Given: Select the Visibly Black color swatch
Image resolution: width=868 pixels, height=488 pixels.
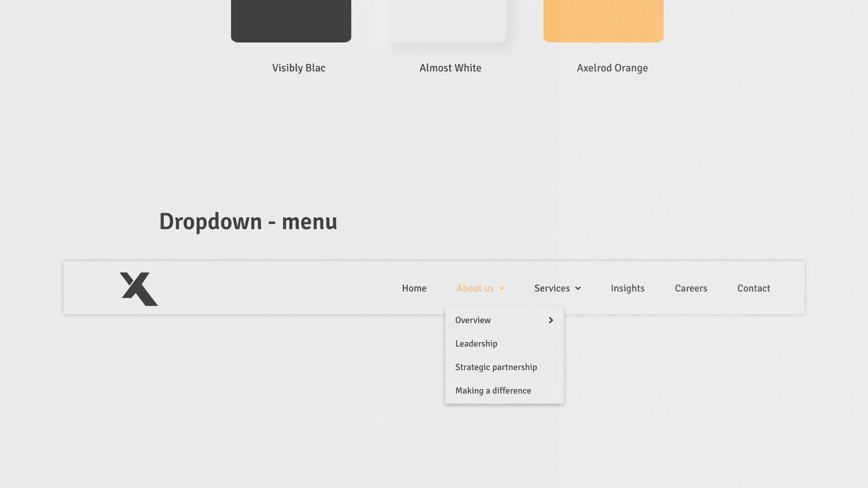Looking at the screenshot, I should click(291, 20).
